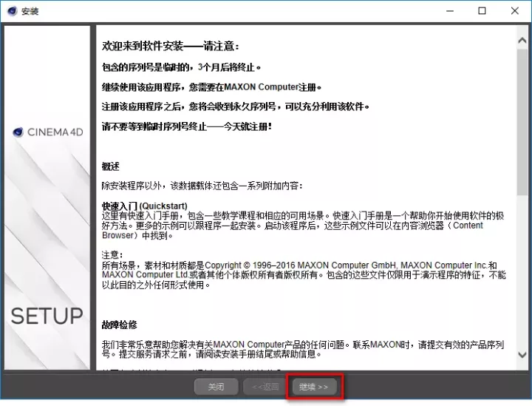Click the CINEMA 4D sphere logo icon
The height and width of the screenshot is (406, 532).
point(19,132)
